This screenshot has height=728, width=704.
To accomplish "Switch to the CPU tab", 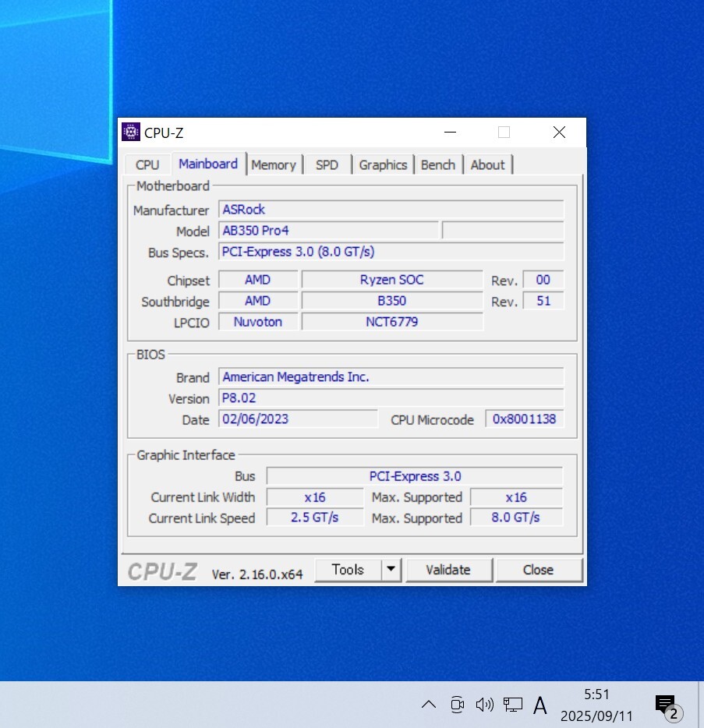I will point(147,164).
